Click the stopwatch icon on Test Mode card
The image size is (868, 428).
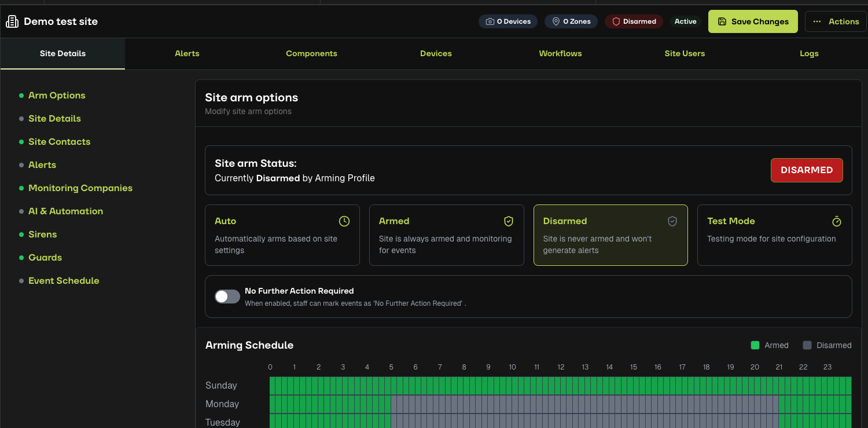836,221
